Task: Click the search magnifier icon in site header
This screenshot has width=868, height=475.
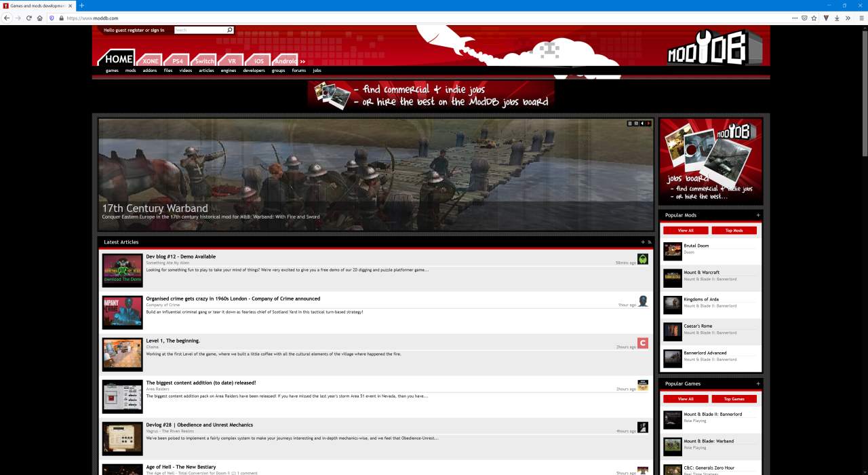Action: point(230,30)
